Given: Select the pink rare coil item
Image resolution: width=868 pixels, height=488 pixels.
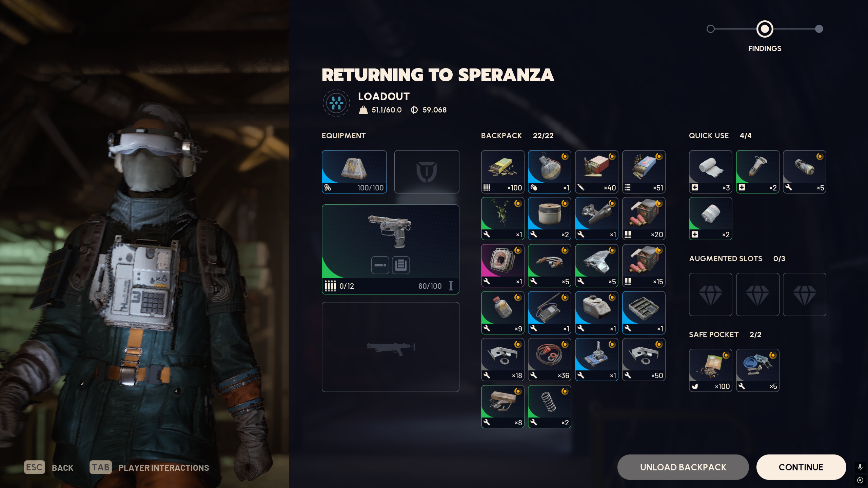Looking at the screenshot, I should 502,266.
